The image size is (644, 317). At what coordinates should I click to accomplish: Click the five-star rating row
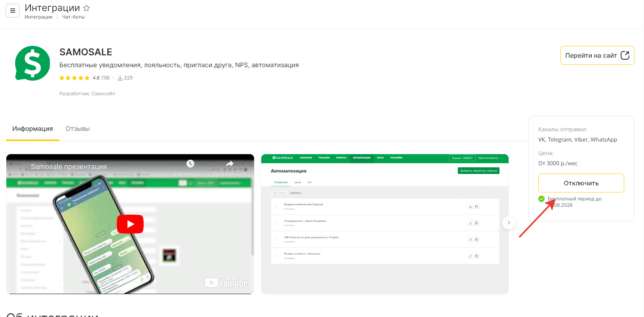pyautogui.click(x=74, y=78)
